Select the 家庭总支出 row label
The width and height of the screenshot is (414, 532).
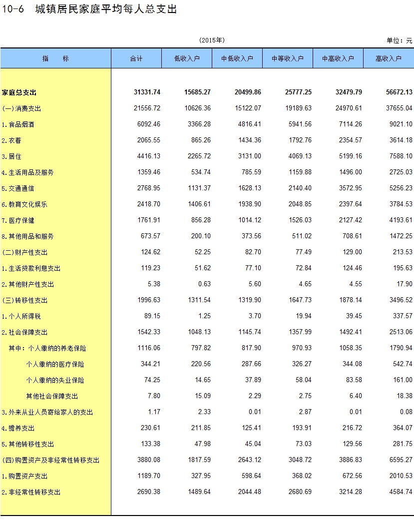[19, 92]
